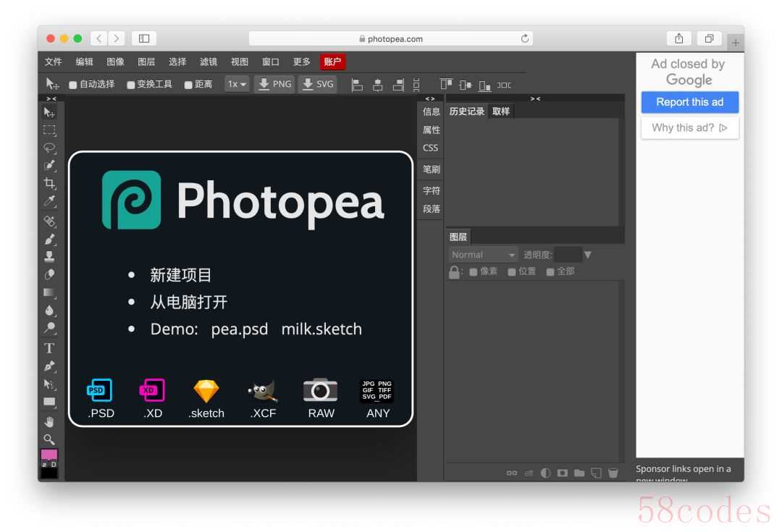782x532 pixels.
Task: Open the pea.psd demo file
Action: pos(240,329)
